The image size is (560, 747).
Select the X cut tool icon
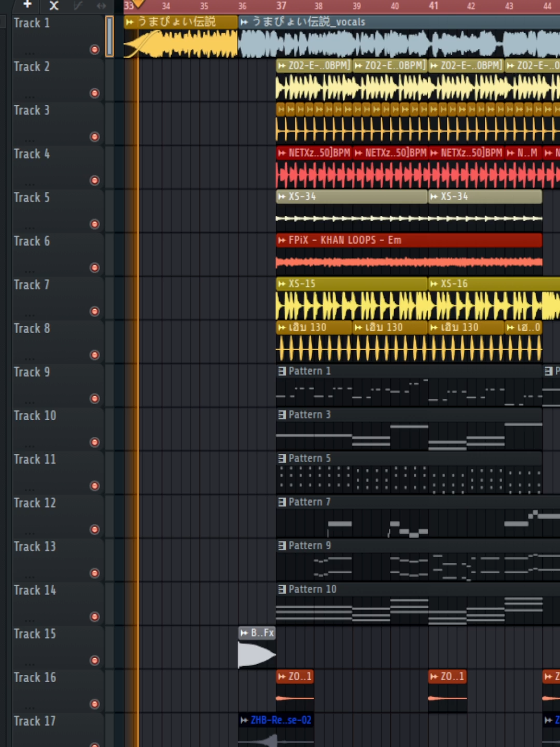[53, 6]
